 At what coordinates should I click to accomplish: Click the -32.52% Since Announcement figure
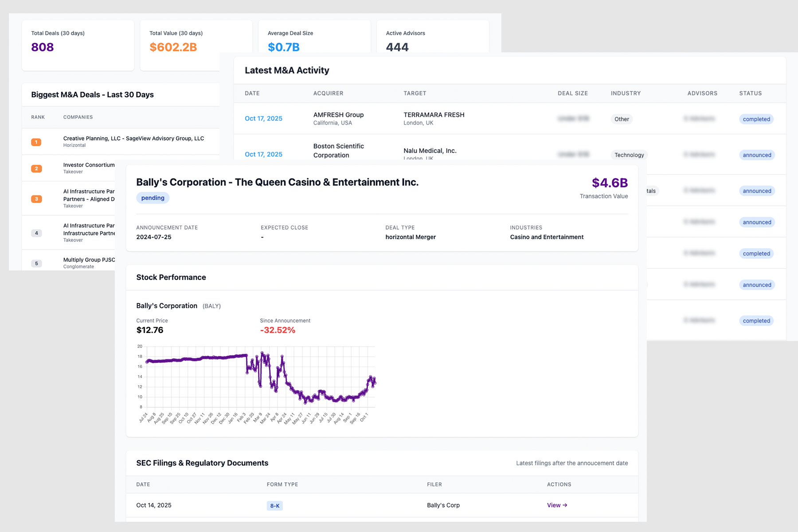[278, 330]
